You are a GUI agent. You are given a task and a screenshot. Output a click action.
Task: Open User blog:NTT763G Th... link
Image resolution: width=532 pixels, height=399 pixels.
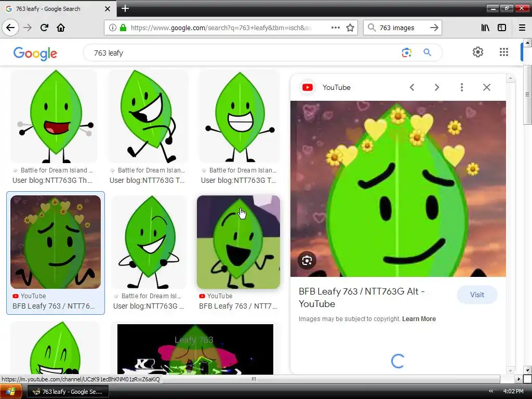pyautogui.click(x=52, y=180)
